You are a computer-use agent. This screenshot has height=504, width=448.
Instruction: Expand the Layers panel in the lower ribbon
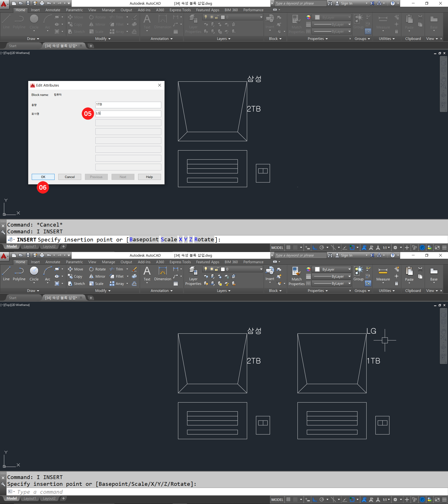[x=224, y=291]
